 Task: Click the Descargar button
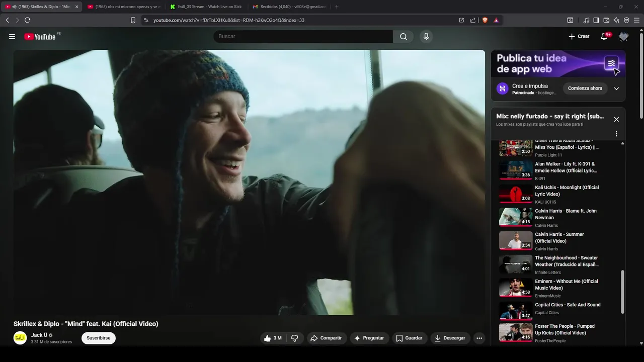click(x=450, y=338)
